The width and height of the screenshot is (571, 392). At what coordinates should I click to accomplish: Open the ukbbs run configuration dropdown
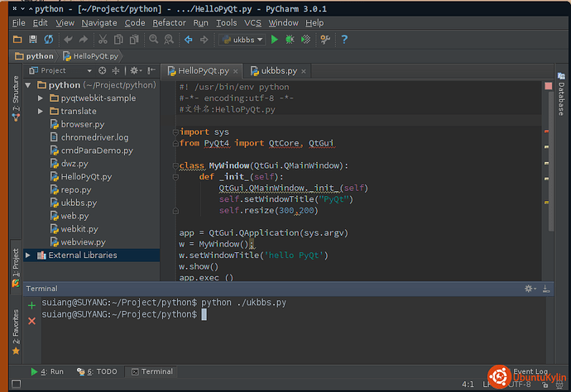[242, 40]
